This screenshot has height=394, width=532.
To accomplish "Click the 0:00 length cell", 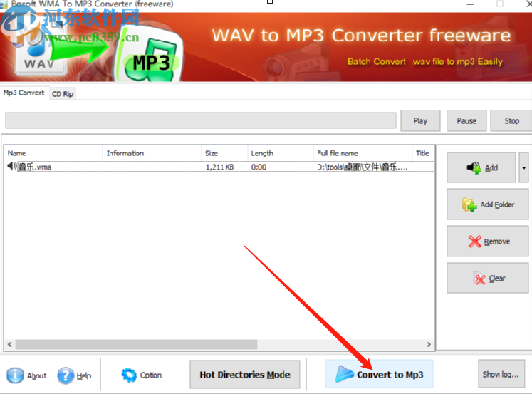I will [x=259, y=167].
